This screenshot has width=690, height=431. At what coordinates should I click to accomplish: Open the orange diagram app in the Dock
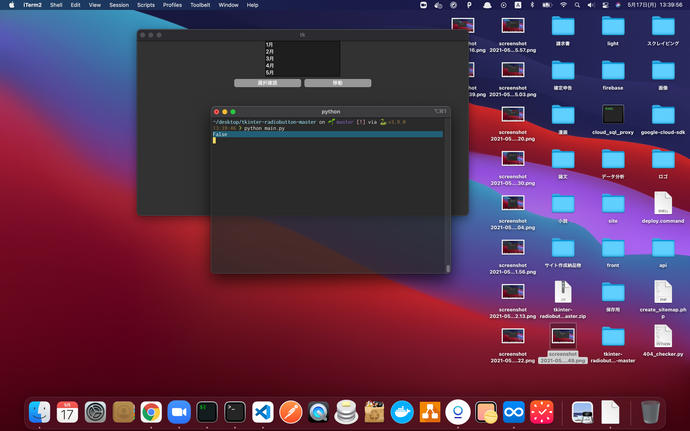(430, 413)
